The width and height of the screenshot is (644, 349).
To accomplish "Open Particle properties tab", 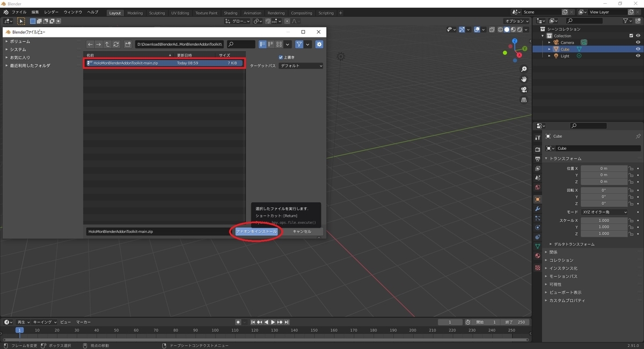I will (x=537, y=218).
